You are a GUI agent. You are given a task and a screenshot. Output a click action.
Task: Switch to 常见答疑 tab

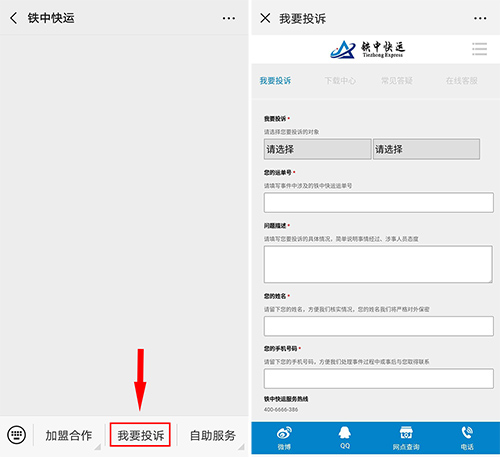397,81
